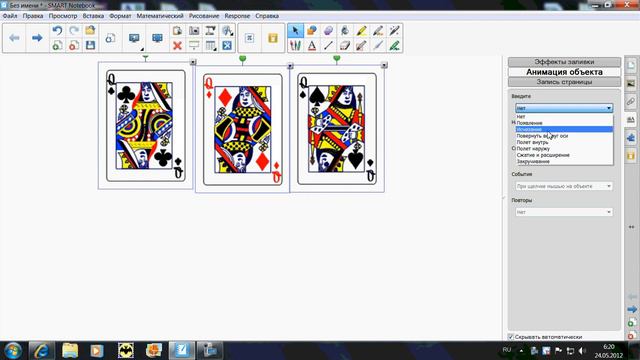The width and height of the screenshot is (640, 360).
Task: Click the volume icon in the system tray
Action: 582,351
